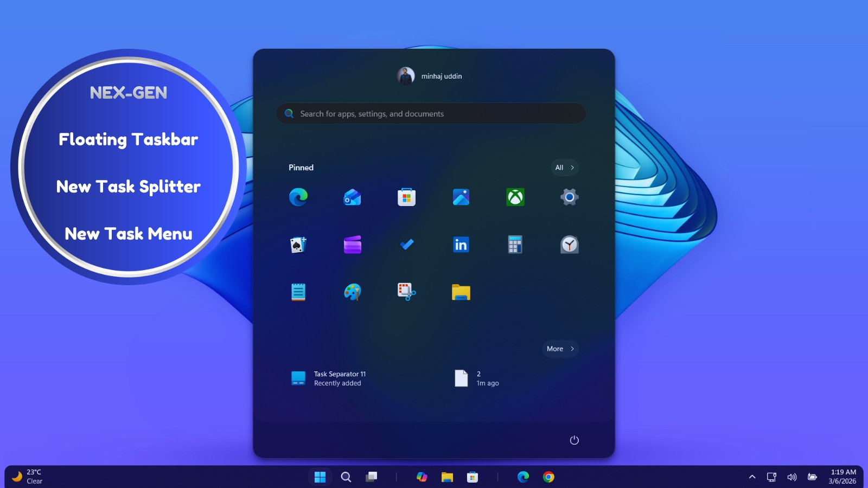Open the clock and date flyout
This screenshot has width=868, height=488.
click(843, 477)
